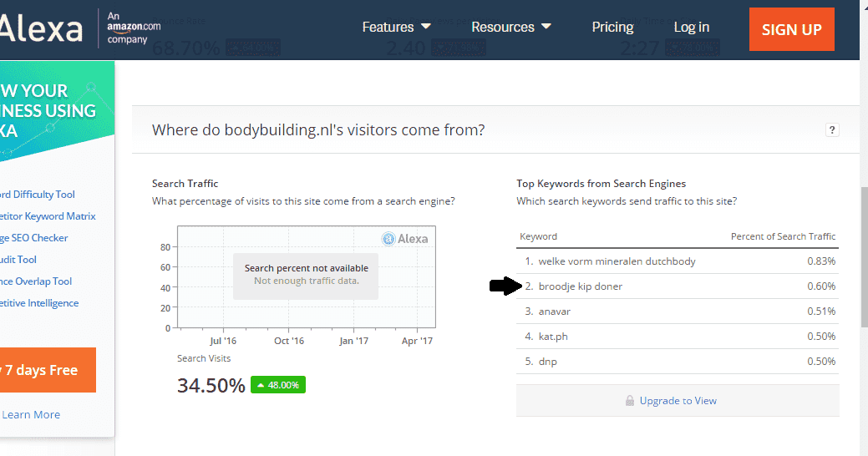
Task: Click the black arrow pointing at keyword
Action: pyautogui.click(x=505, y=286)
